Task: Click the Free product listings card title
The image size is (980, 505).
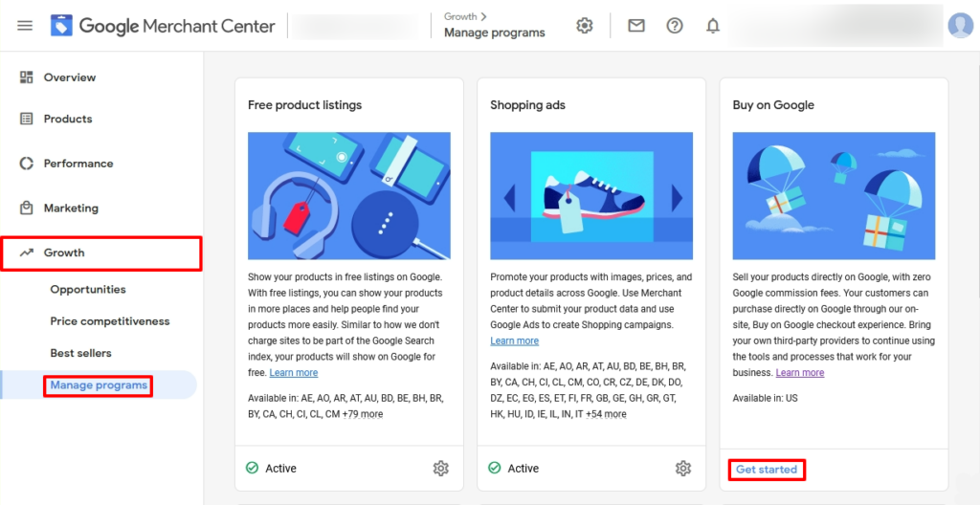Action: click(x=305, y=105)
